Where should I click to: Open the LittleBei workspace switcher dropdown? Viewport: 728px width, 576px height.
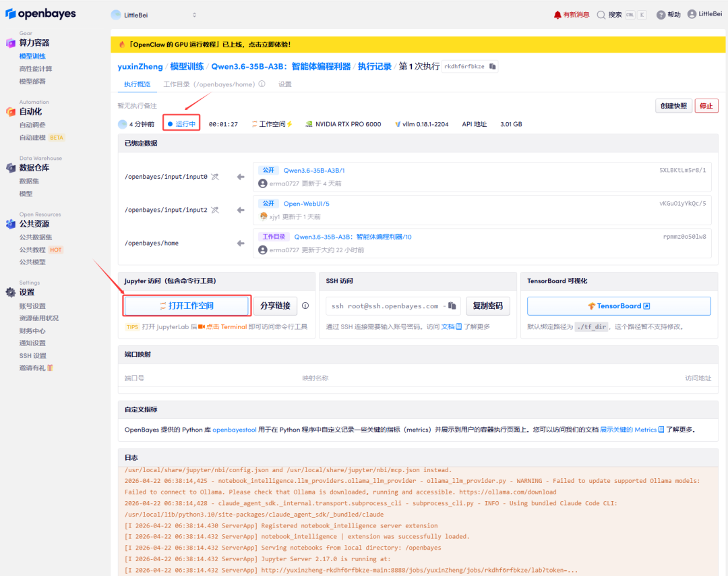[x=154, y=15]
